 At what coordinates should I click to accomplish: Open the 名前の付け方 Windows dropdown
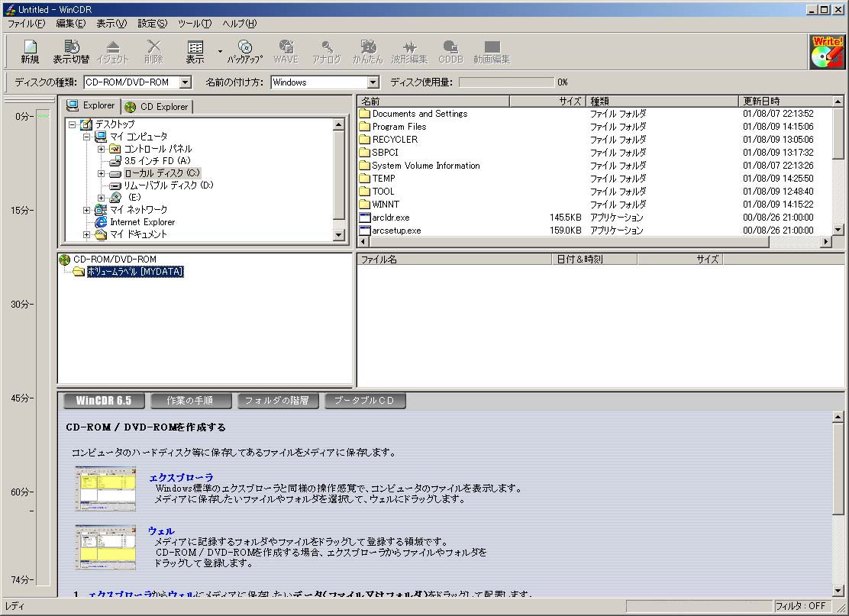click(x=371, y=82)
